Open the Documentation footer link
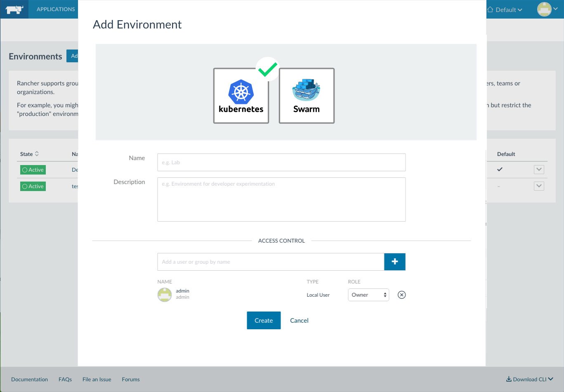Image resolution: width=564 pixels, height=392 pixels. 29,379
